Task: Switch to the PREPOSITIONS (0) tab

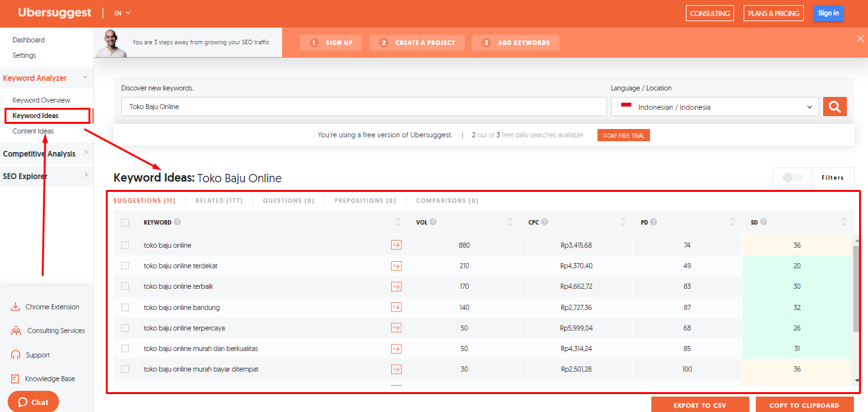Action: pyautogui.click(x=365, y=200)
